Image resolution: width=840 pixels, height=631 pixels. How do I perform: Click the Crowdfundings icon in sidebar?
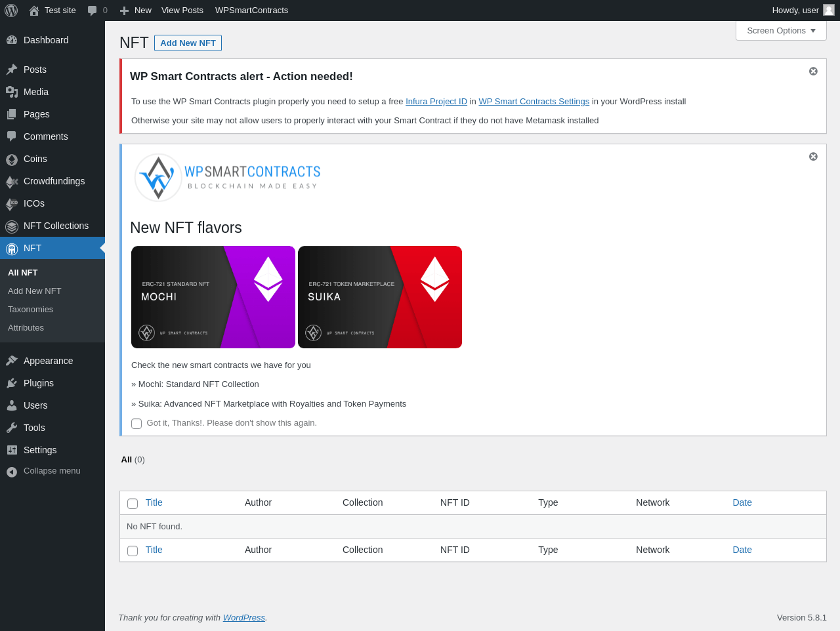[x=12, y=182]
